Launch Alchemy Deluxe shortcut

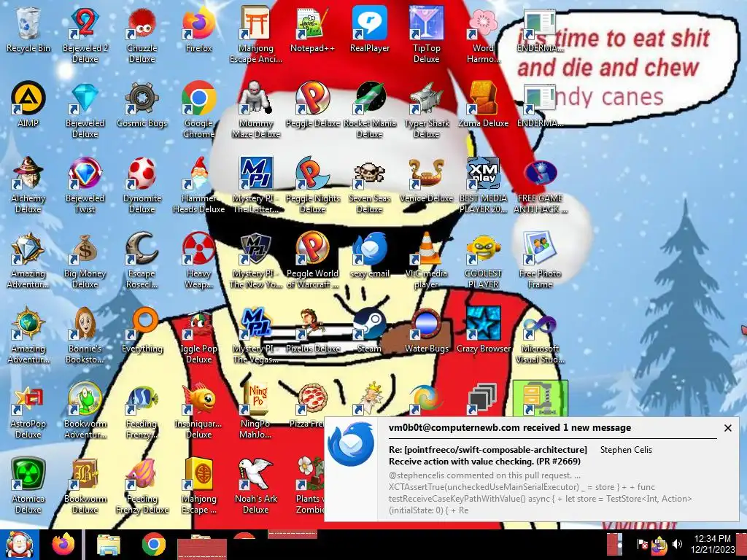pyautogui.click(x=28, y=185)
